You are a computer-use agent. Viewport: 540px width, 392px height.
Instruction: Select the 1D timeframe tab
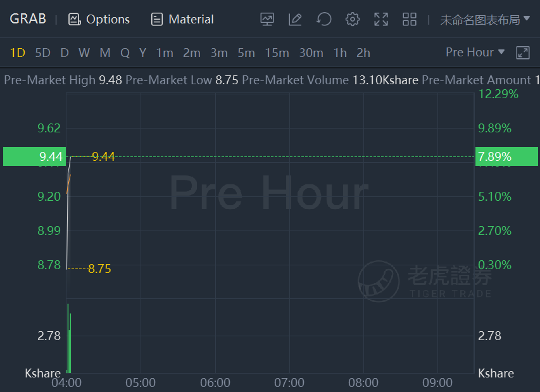18,53
